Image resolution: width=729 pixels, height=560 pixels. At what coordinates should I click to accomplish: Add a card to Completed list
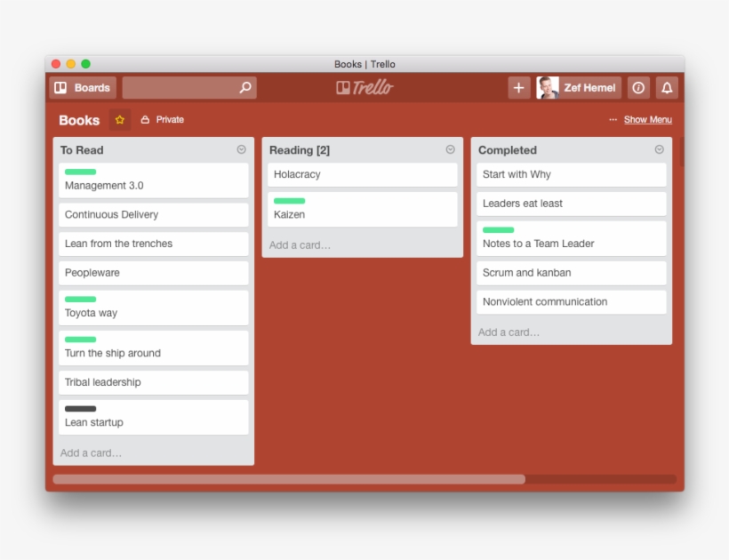tap(509, 332)
